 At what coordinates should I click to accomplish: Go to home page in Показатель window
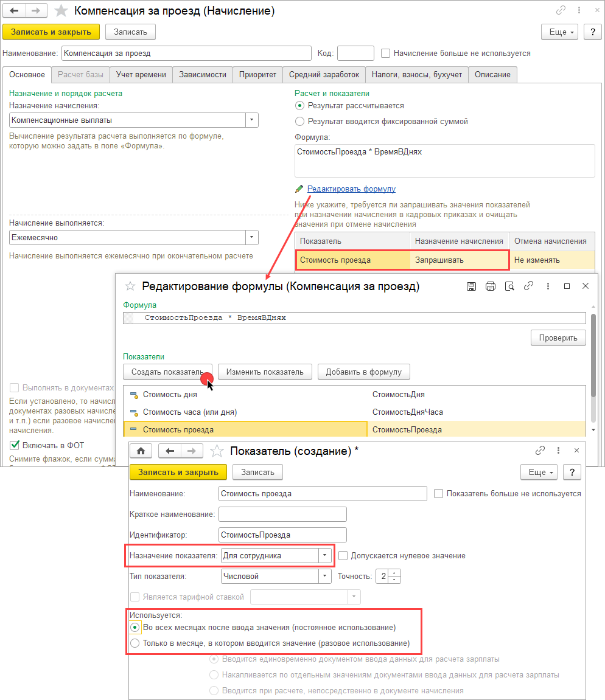[x=141, y=451]
